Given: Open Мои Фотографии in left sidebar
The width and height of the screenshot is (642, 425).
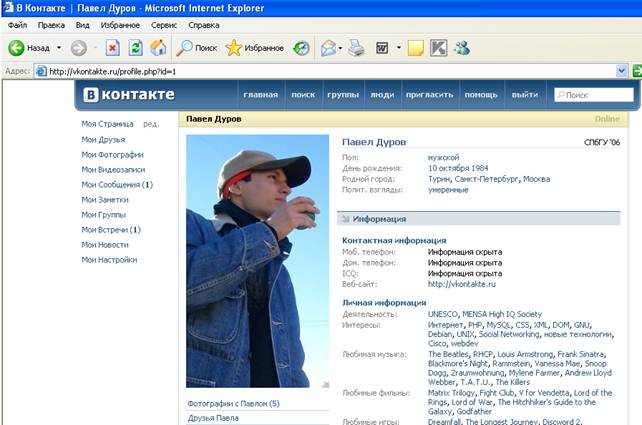Looking at the screenshot, I should (x=112, y=155).
